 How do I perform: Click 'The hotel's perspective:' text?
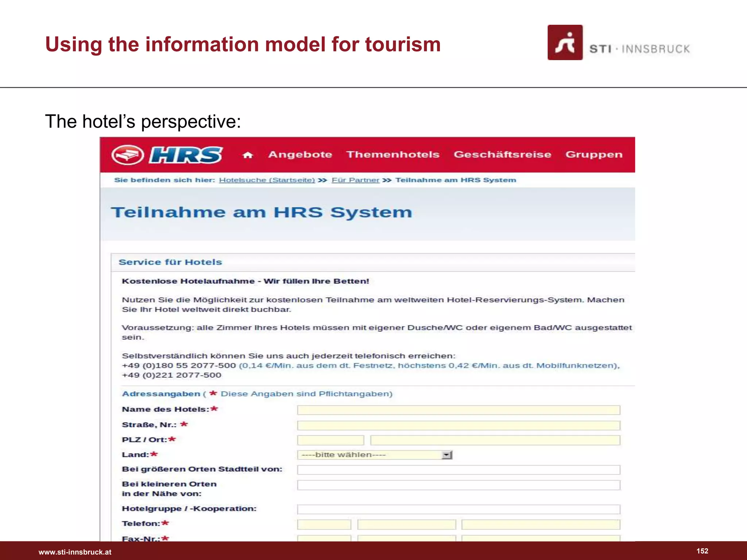point(143,122)
